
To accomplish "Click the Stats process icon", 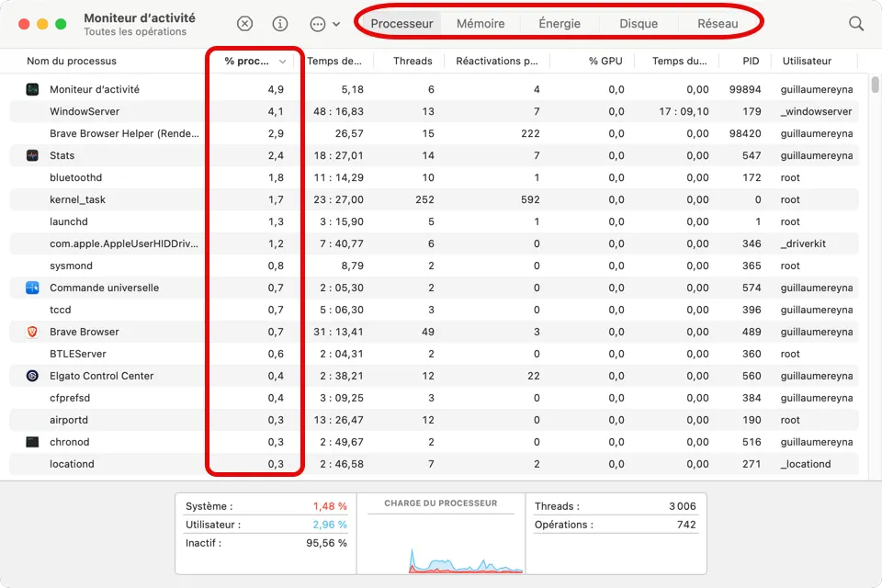I will click(x=33, y=155).
